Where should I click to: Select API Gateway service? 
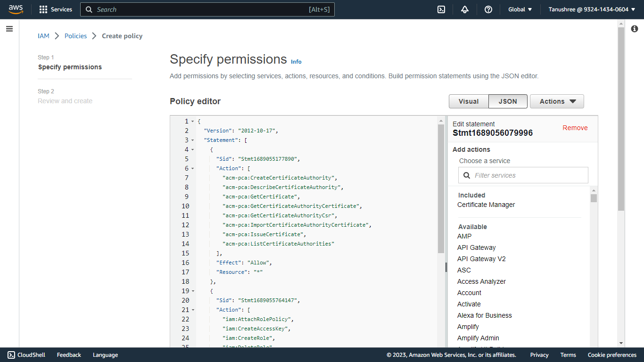pyautogui.click(x=476, y=247)
